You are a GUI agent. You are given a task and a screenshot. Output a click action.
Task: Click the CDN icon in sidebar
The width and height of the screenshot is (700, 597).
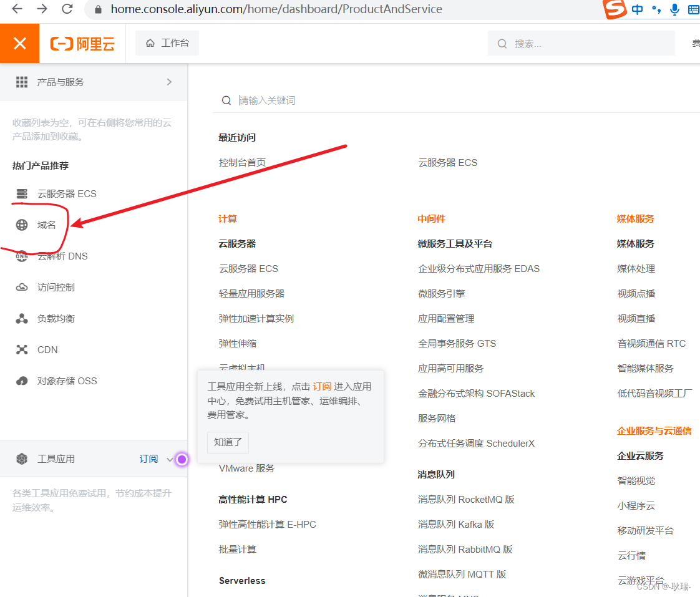(22, 349)
